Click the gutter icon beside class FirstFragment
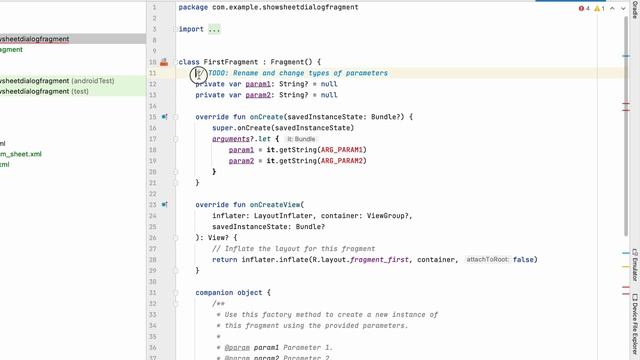The width and height of the screenshot is (640, 360). [164, 62]
